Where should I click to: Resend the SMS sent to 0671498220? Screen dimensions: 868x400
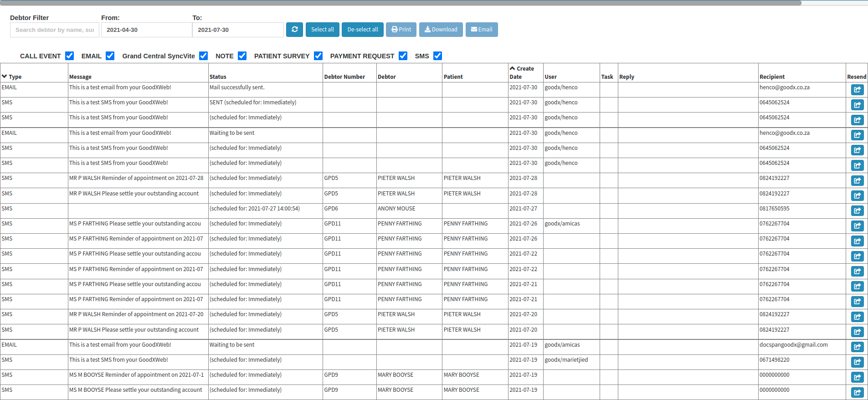pos(857,362)
